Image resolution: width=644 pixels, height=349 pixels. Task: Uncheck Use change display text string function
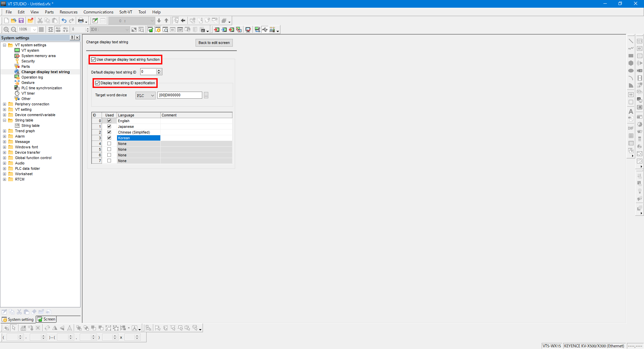tap(94, 60)
